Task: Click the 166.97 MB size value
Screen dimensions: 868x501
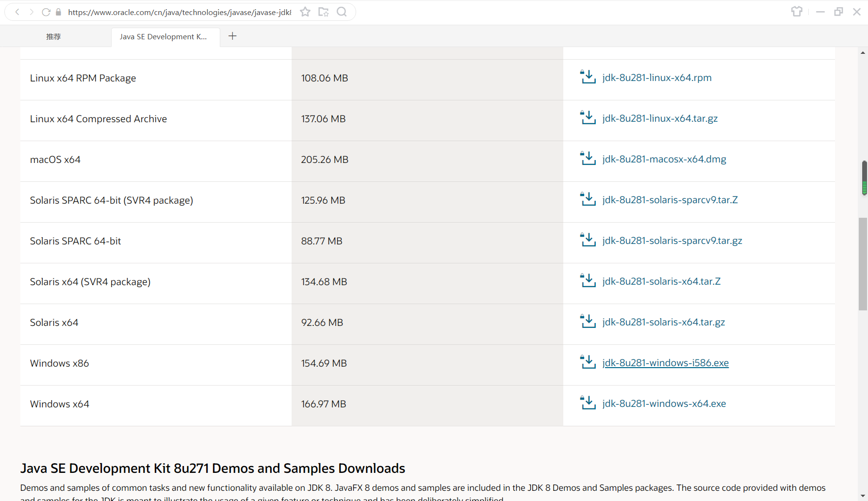Action: tap(324, 404)
